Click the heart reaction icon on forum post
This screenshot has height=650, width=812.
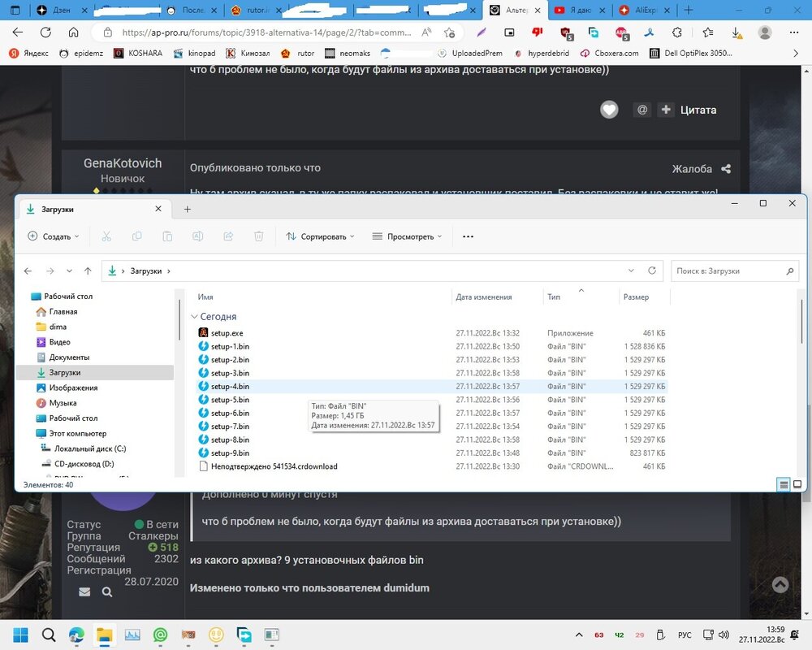609,110
